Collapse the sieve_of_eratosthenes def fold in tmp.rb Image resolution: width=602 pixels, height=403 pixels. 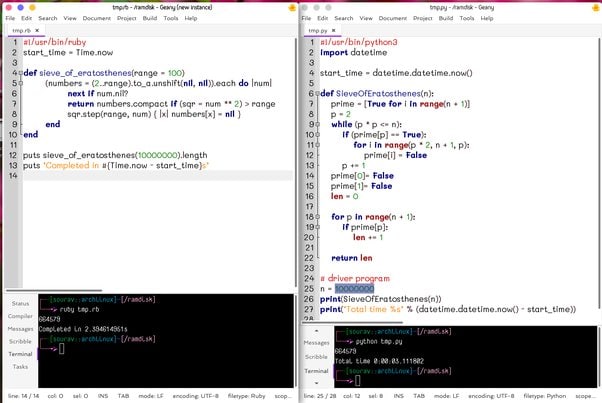[x=20, y=73]
